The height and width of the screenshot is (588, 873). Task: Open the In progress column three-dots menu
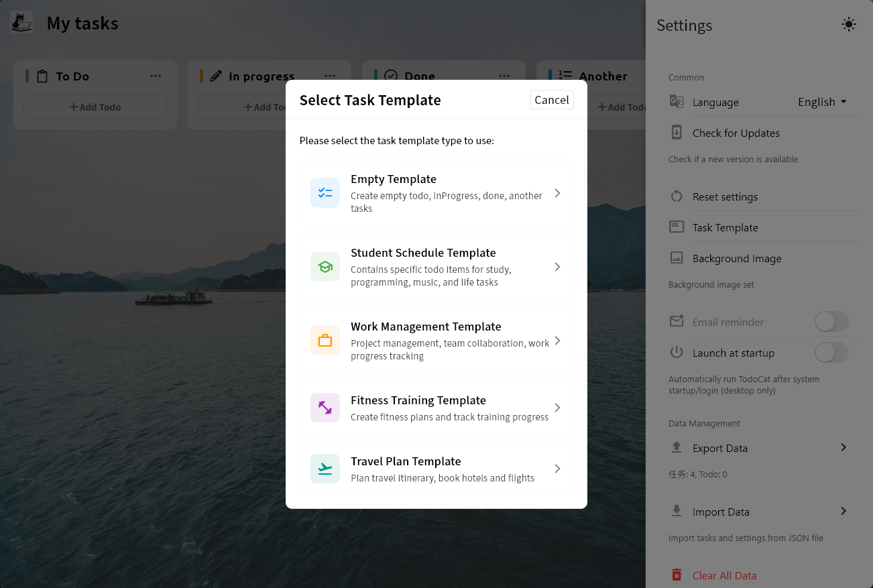330,76
